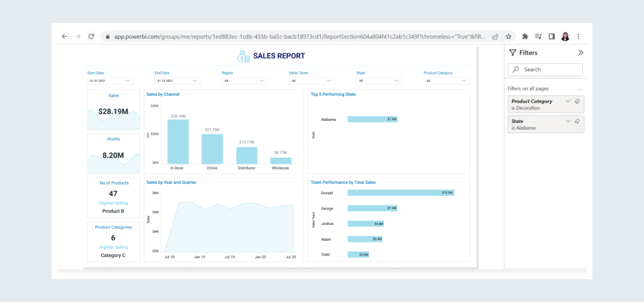Go forward in the browser
Screen dimensions: 644x302
coord(78,36)
